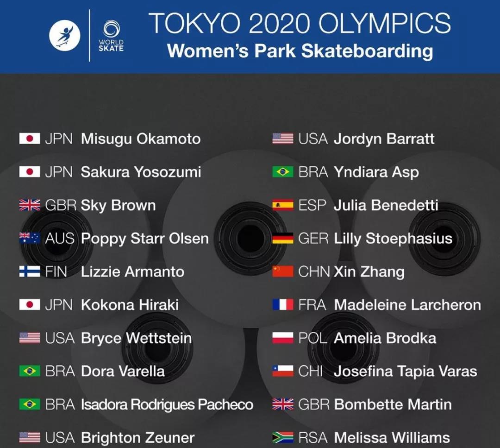Click the Germany flag beside Lilly Stoephasius
This screenshot has height=448, width=500.
tap(283, 238)
